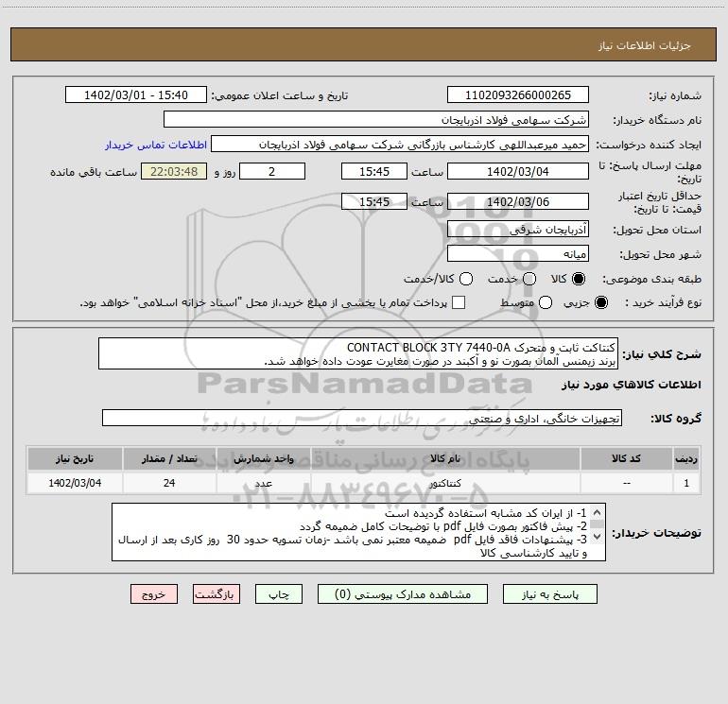
Task: Select the کالا/خدمت radio button
Action: coord(466,279)
